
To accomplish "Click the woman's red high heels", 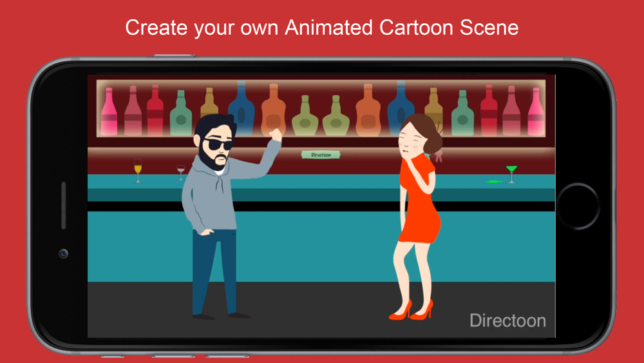I will click(411, 310).
